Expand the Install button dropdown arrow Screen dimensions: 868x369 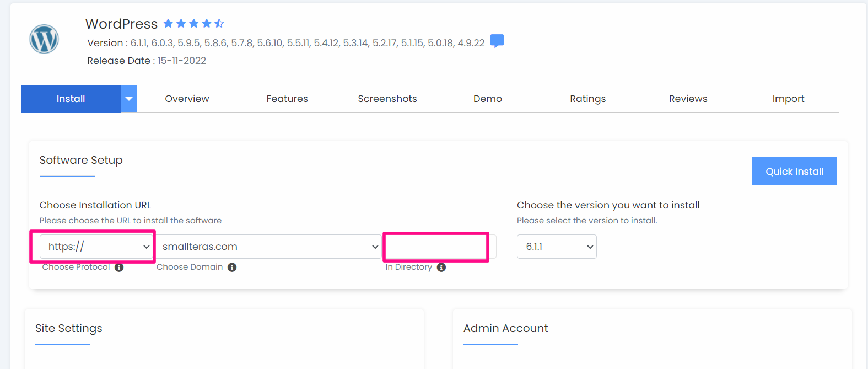pyautogui.click(x=128, y=99)
